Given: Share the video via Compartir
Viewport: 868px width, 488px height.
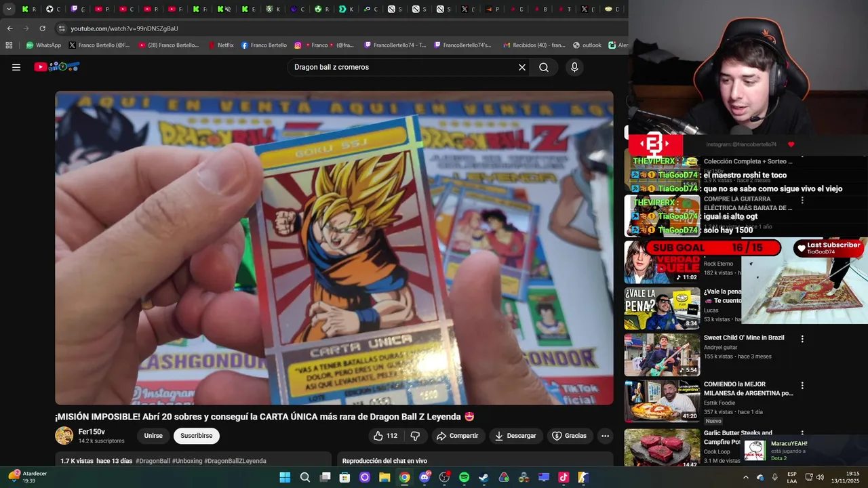Looking at the screenshot, I should (457, 436).
